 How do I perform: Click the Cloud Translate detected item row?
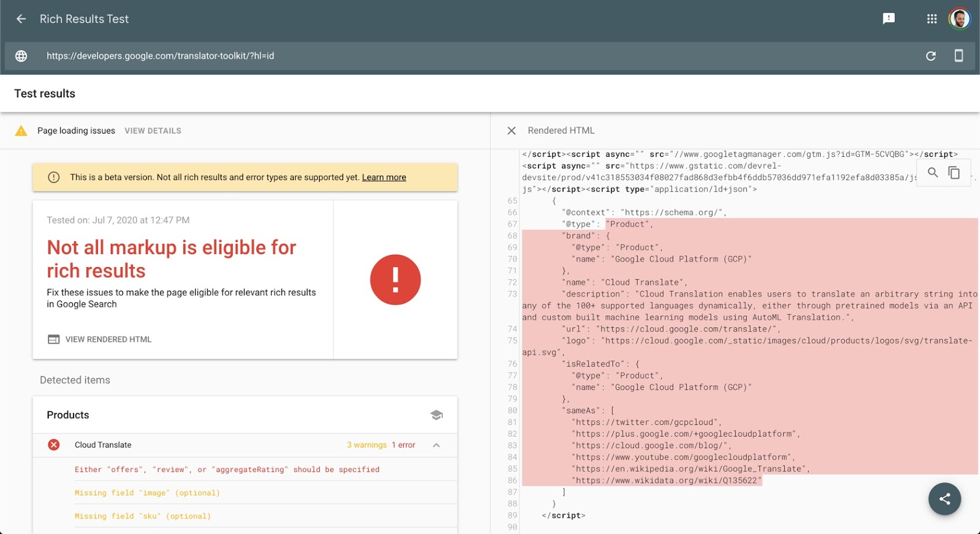click(x=245, y=445)
